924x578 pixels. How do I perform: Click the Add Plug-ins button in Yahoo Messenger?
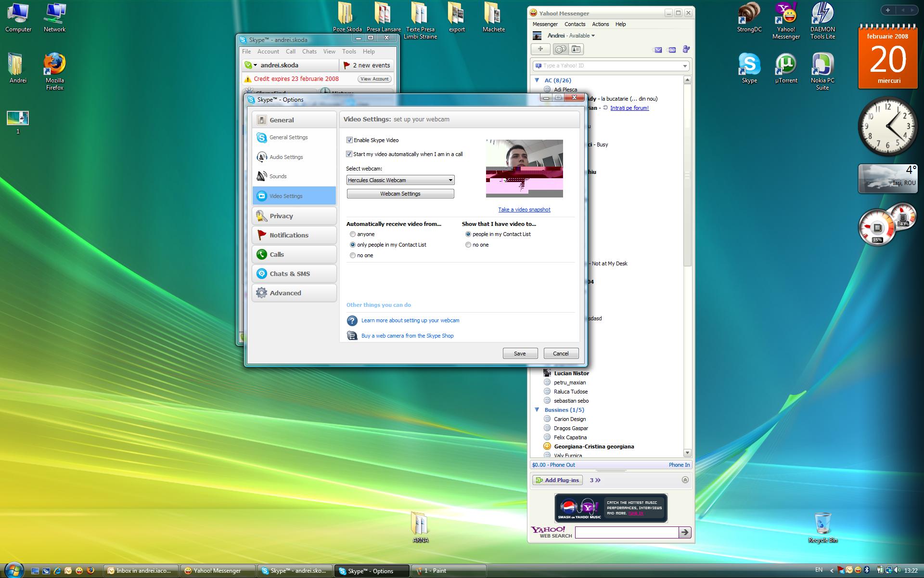coord(557,480)
